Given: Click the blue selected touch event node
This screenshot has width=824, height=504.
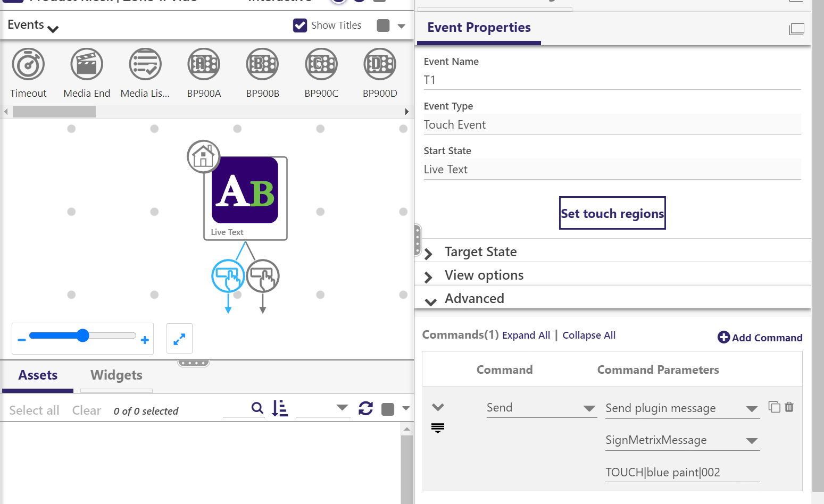Looking at the screenshot, I should click(x=228, y=276).
